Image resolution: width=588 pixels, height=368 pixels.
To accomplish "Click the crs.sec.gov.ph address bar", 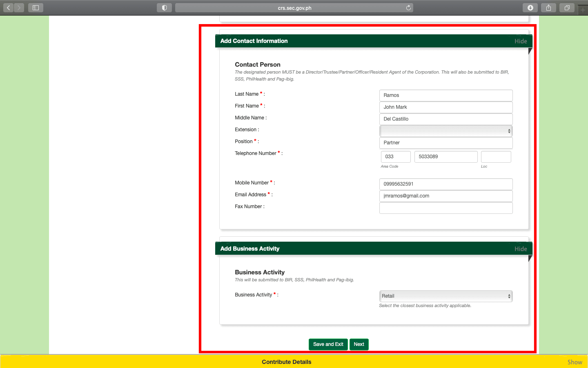I will (294, 8).
